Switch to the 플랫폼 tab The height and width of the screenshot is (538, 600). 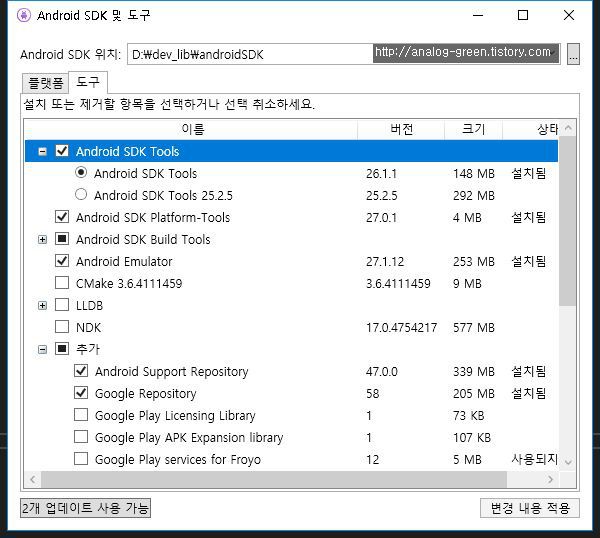click(46, 83)
